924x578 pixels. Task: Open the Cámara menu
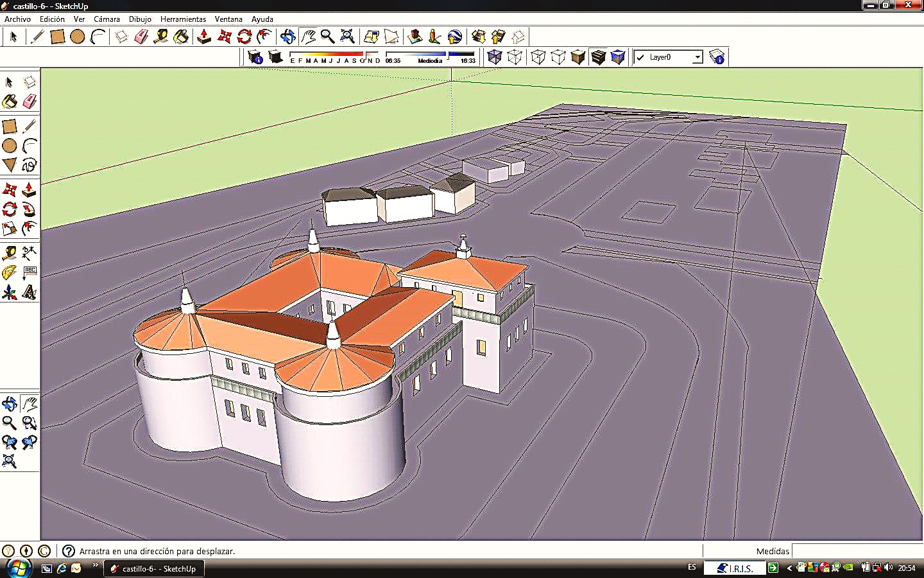click(107, 19)
